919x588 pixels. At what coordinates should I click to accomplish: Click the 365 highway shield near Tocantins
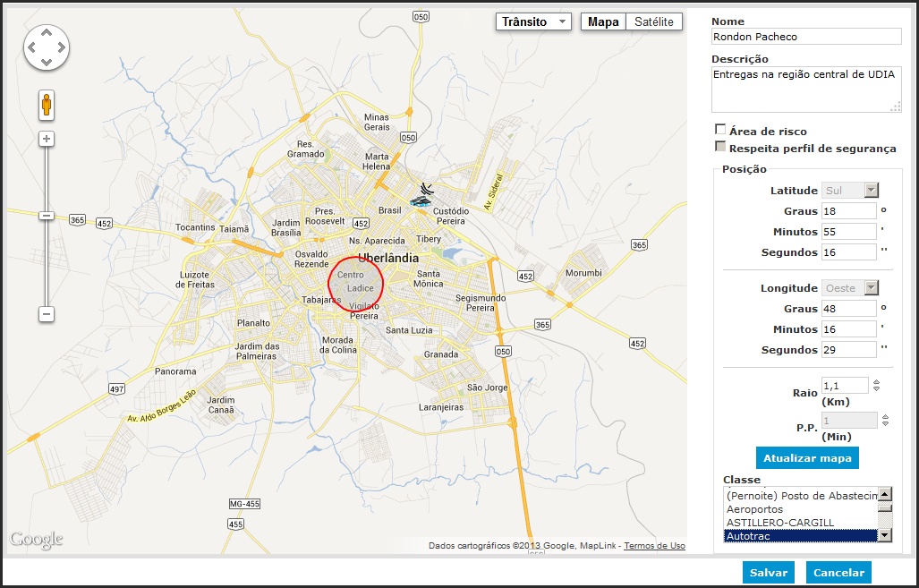pyautogui.click(x=77, y=220)
